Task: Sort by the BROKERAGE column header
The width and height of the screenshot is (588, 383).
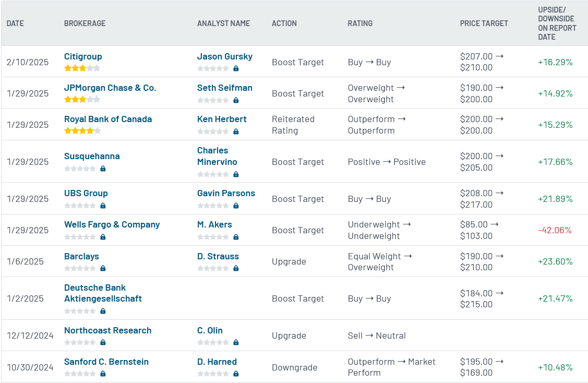Action: coord(85,23)
